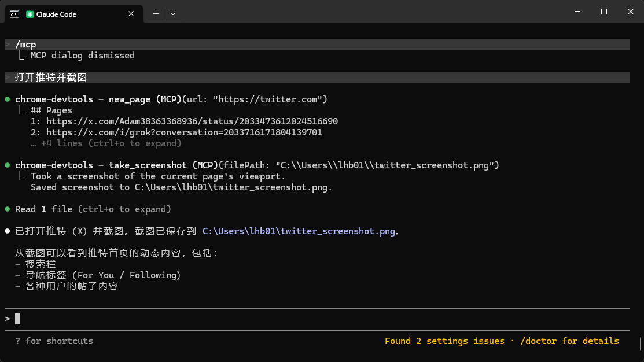Click '+4 lines (ctrl+o to expand)' text
Viewport: 644px width, 362px height.
pos(111,143)
